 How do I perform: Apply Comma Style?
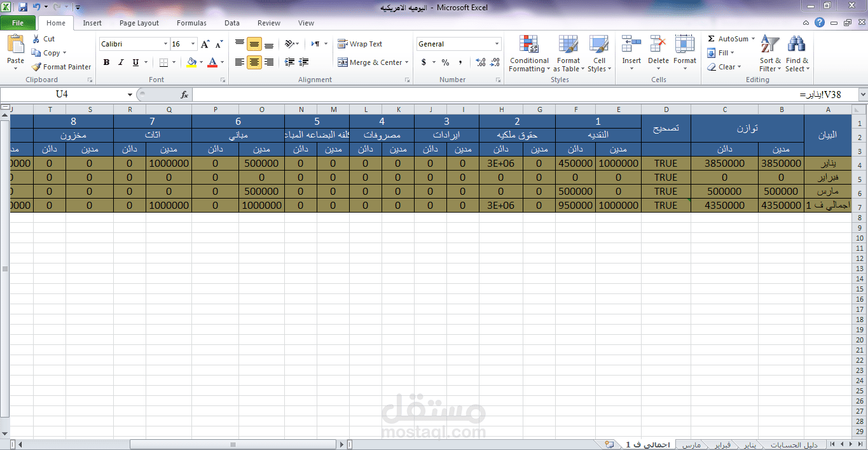460,62
